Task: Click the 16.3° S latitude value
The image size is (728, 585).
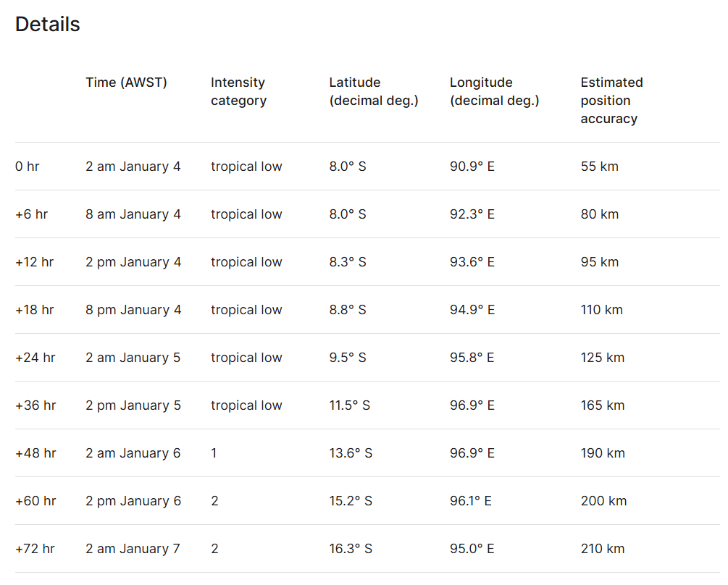Action: (x=351, y=549)
